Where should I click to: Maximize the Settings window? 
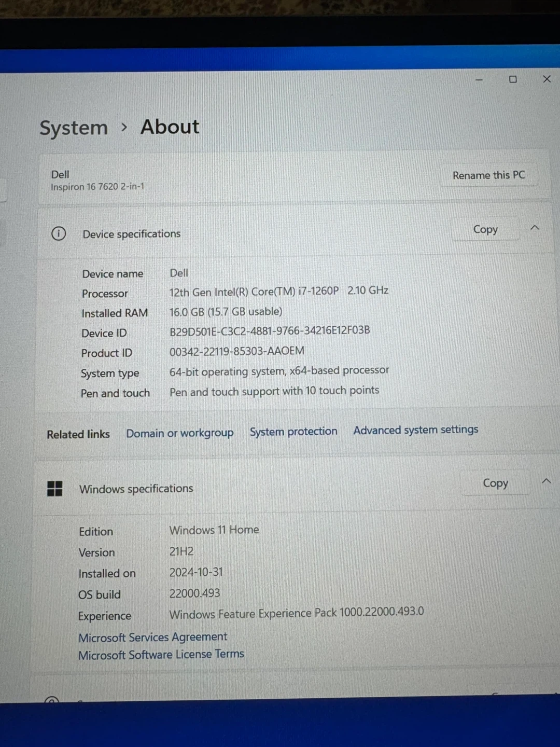513,79
